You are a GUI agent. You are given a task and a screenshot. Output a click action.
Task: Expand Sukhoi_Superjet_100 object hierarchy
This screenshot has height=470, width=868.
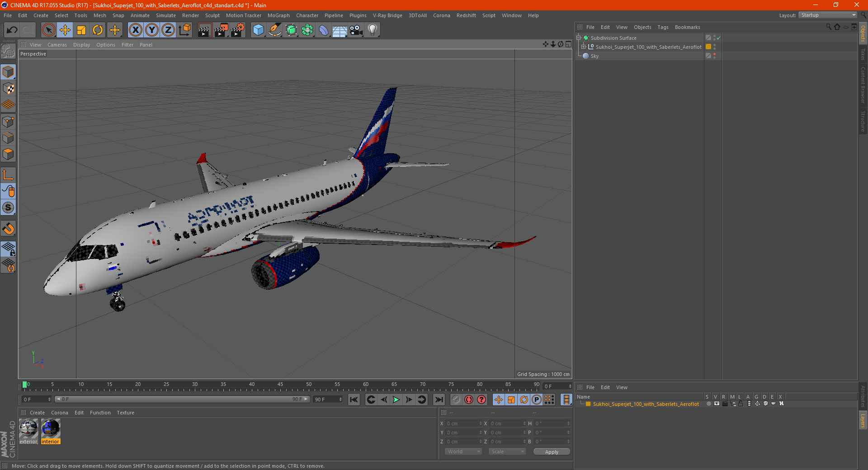[583, 47]
